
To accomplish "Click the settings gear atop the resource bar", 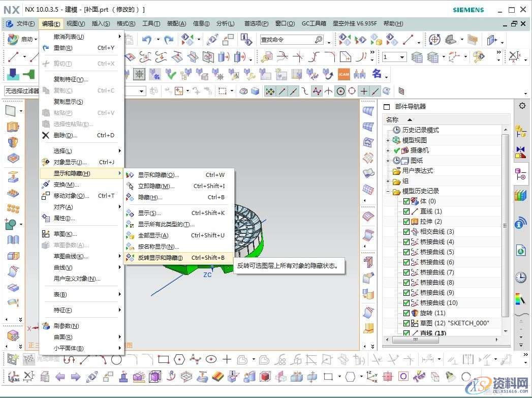I will coord(522,106).
